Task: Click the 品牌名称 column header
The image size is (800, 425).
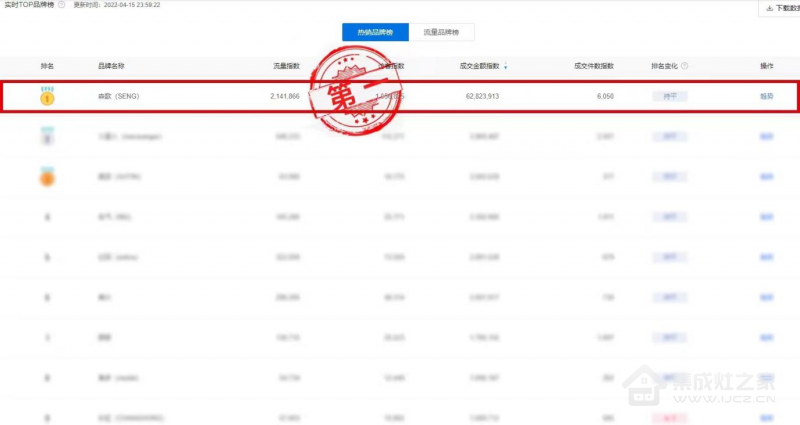Action: (x=111, y=66)
